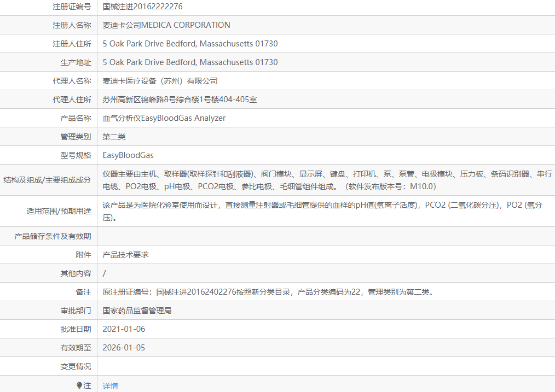Image resolution: width=555 pixels, height=392 pixels.
Task: Select product name 血气分析仪EasyBloodGas Analyzer
Action: pyautogui.click(x=164, y=118)
